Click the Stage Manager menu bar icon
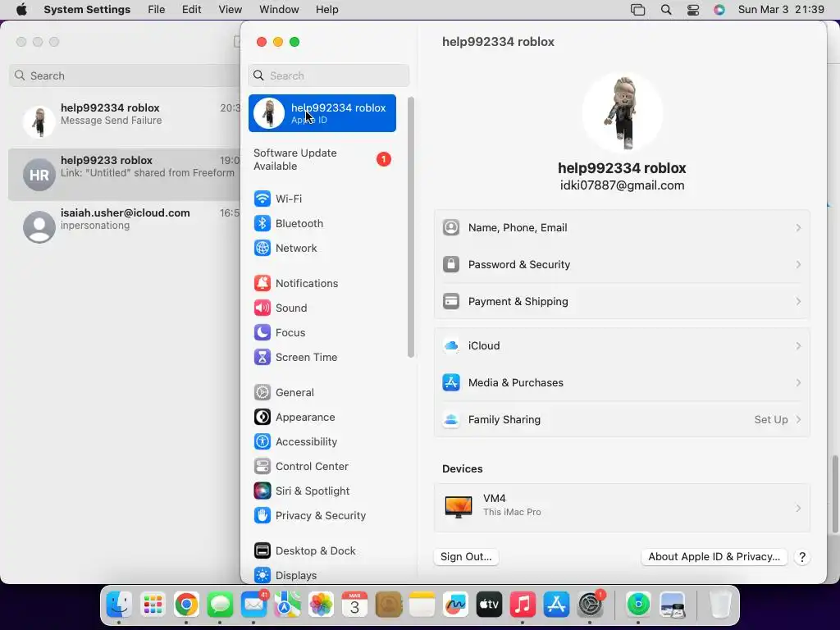The width and height of the screenshot is (840, 630). 637,10
